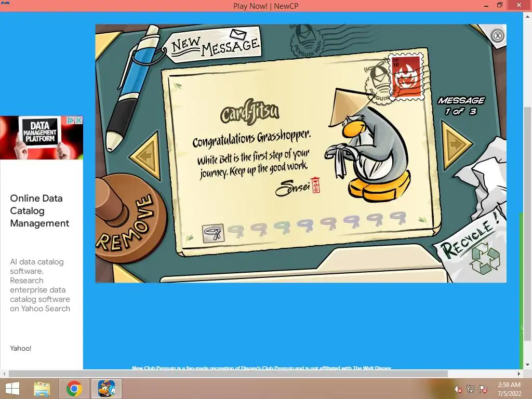This screenshot has width=532, height=399.
Task: Click the Yahoo! advertiser label
Action: click(x=21, y=348)
